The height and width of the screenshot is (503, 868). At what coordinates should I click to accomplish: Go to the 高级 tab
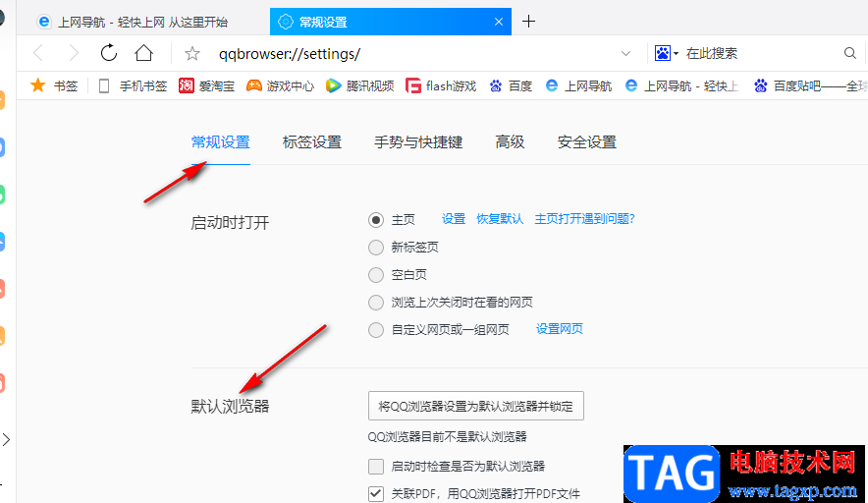pos(510,142)
